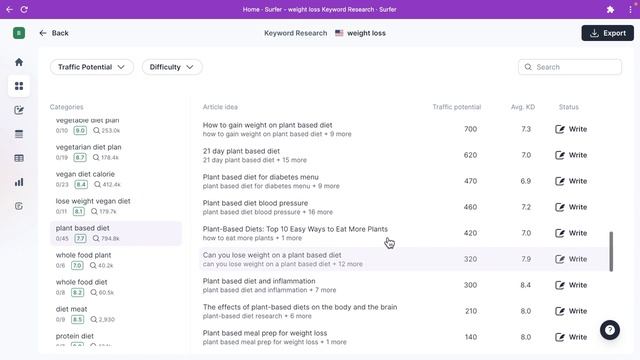
Task: Select the diet meat category
Action: click(116, 314)
